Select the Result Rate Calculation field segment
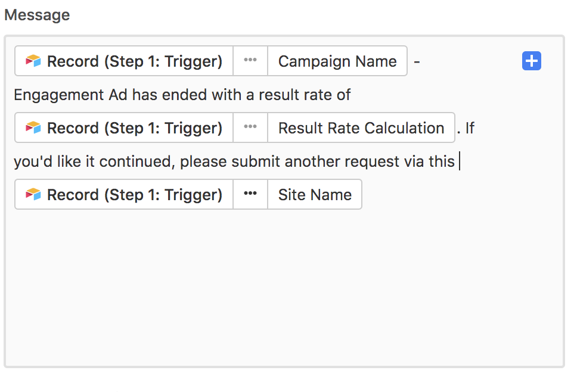Image resolution: width=577 pixels, height=392 pixels. coord(361,127)
